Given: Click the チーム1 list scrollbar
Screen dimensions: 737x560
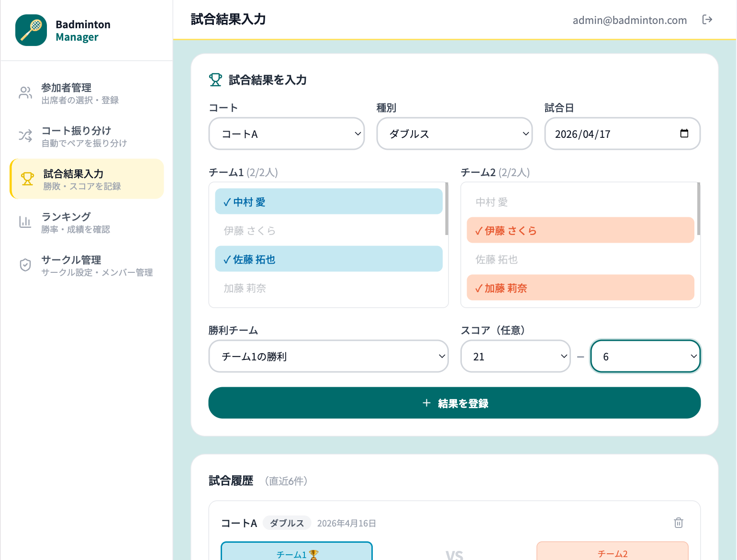Looking at the screenshot, I should 447,209.
